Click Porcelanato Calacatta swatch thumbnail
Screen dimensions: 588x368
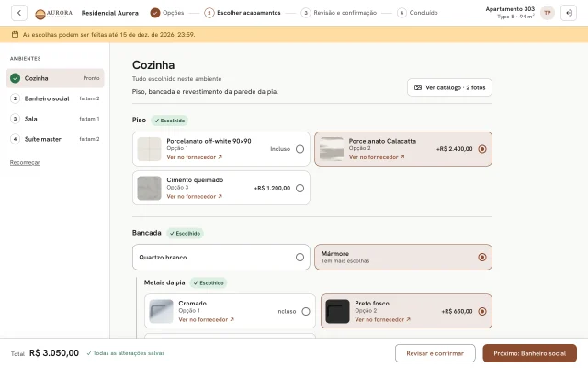[332, 149]
